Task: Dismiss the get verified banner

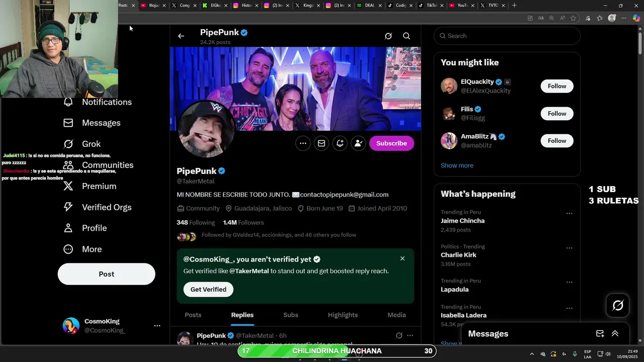Action: [403, 258]
